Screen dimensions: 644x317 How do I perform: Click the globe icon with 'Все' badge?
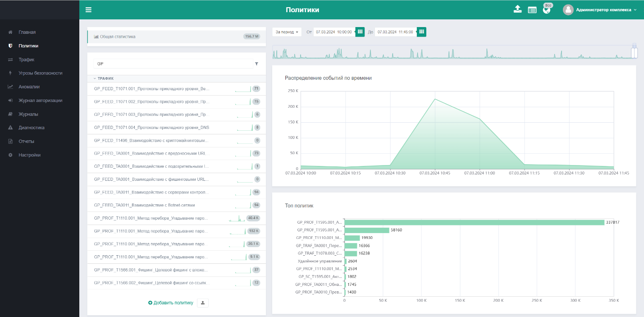[x=546, y=10]
